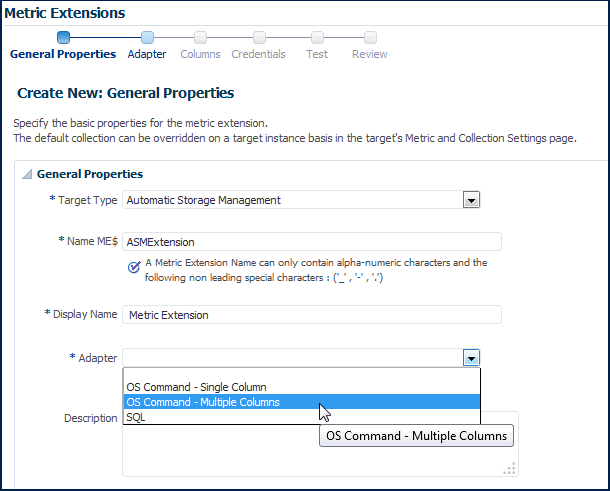Click the metric extension name hint text
610x491 pixels.
point(316,270)
